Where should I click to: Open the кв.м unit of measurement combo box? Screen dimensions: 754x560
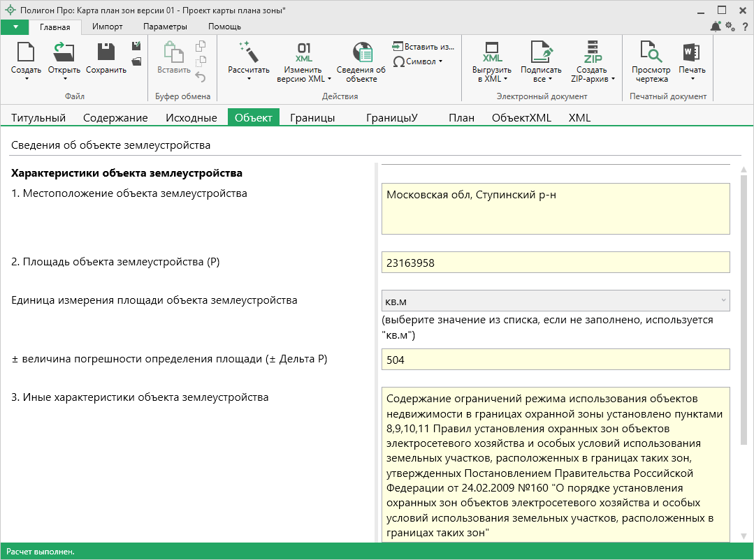[x=556, y=300]
